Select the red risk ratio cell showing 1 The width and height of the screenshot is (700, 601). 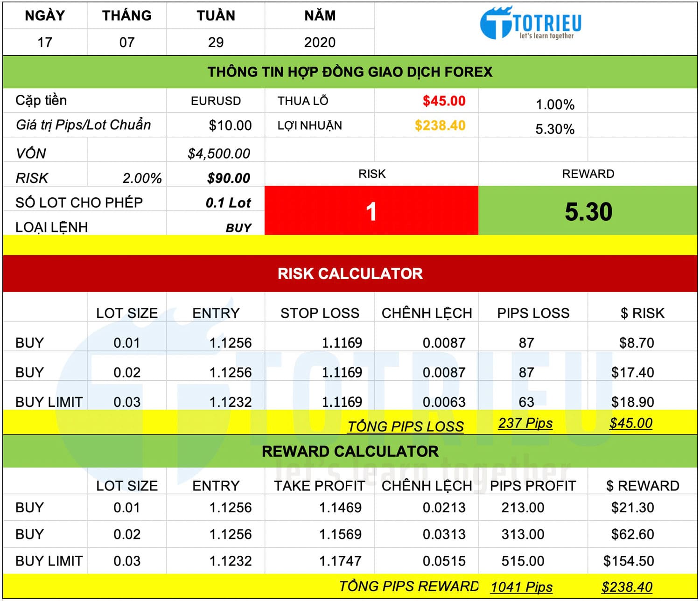(371, 210)
